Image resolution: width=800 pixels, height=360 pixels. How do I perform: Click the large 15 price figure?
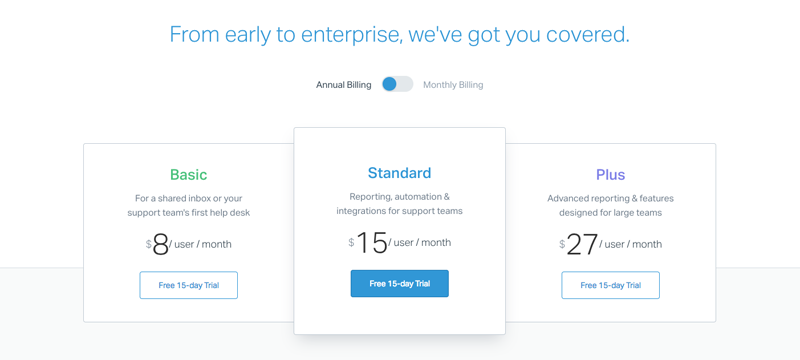click(371, 243)
